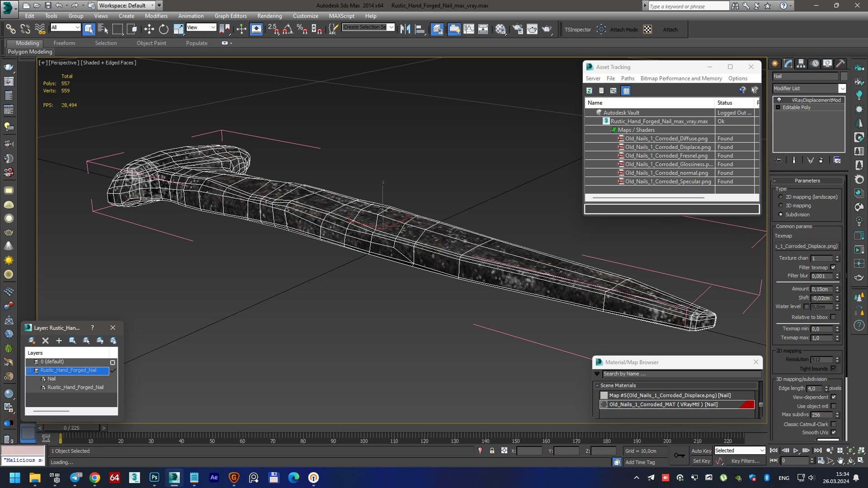Screen dimensions: 868x488
Task: Click Configure Modifier Sets icon
Action: click(837, 160)
